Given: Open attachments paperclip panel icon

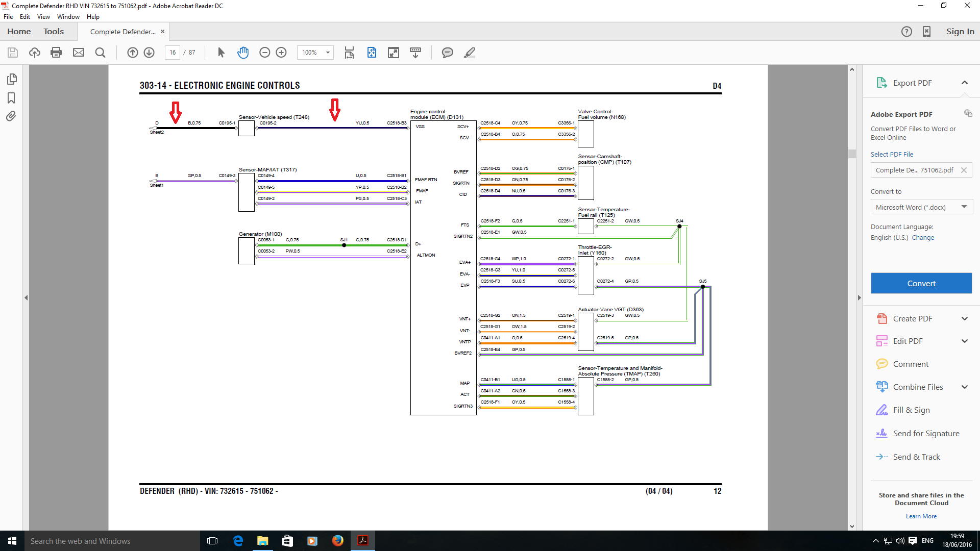Looking at the screenshot, I should (11, 116).
